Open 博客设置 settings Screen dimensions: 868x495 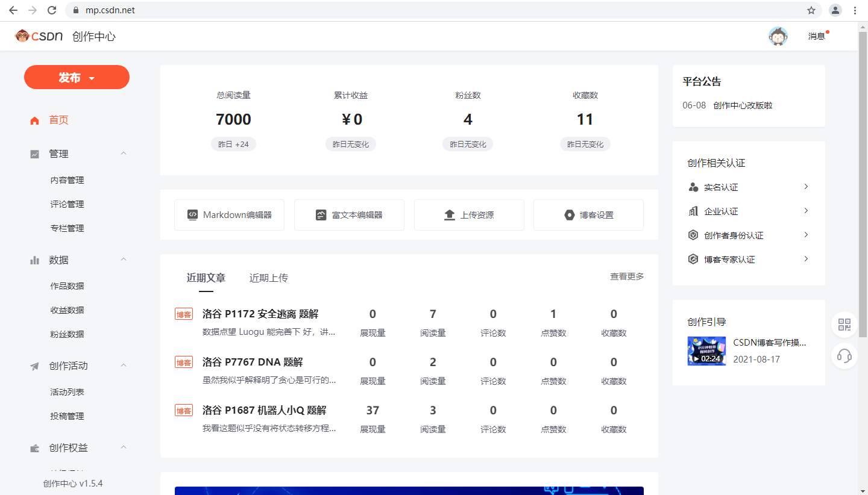coord(588,214)
